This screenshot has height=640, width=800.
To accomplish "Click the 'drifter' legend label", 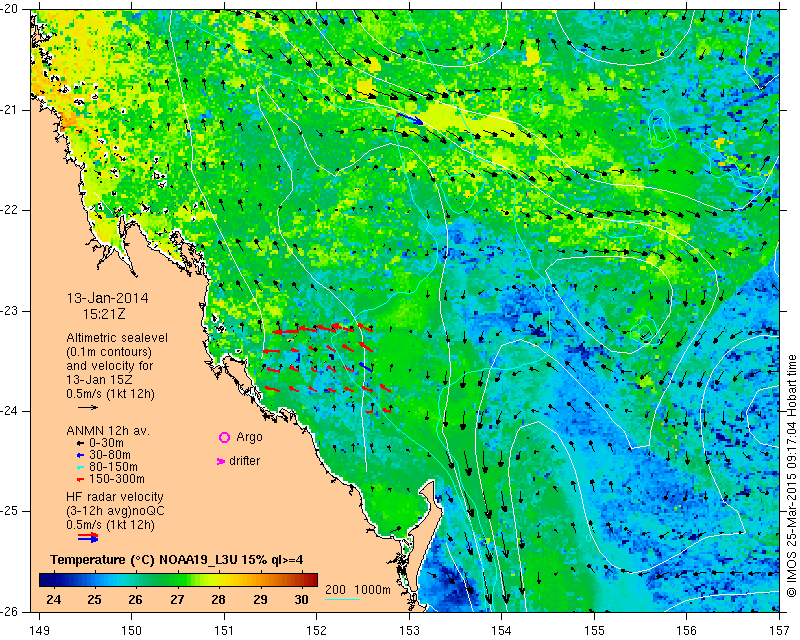I will pos(244,461).
